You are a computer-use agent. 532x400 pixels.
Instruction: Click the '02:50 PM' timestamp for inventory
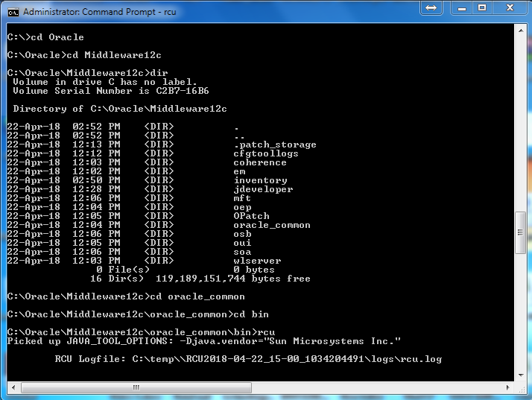[96, 180]
